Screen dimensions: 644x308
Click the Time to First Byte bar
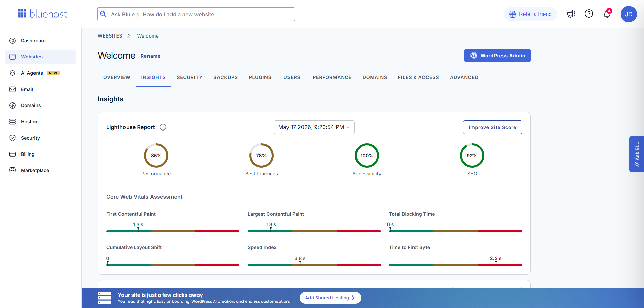pyautogui.click(x=456, y=265)
